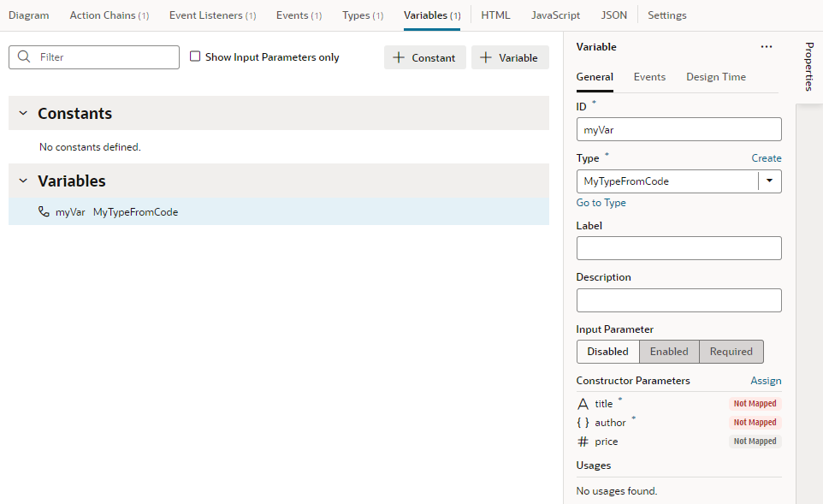Open the JSON tab
823x504 pixels.
click(x=613, y=15)
